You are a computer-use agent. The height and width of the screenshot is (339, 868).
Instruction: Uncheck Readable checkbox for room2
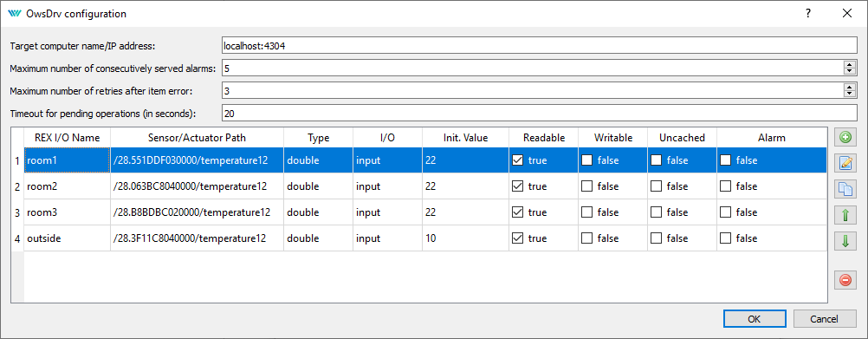point(517,186)
